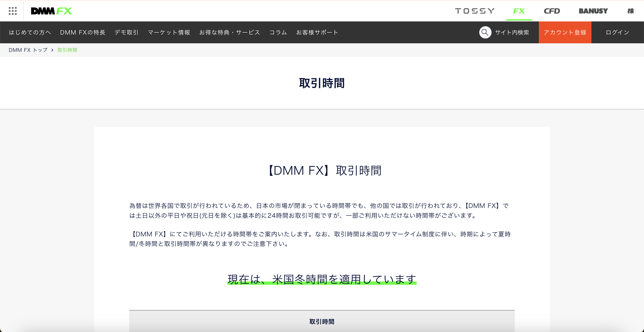Screen dimensions: 644x332
Task: Click the ログイン button
Action: tap(617, 32)
